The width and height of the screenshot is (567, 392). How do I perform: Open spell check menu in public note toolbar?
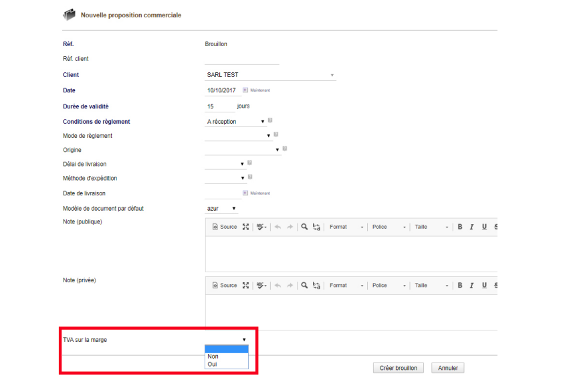click(x=261, y=227)
